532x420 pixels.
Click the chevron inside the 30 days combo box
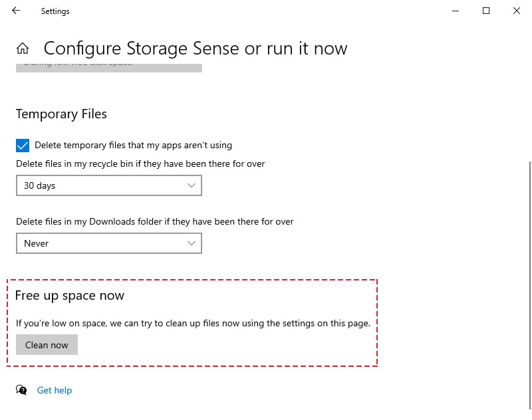(192, 185)
